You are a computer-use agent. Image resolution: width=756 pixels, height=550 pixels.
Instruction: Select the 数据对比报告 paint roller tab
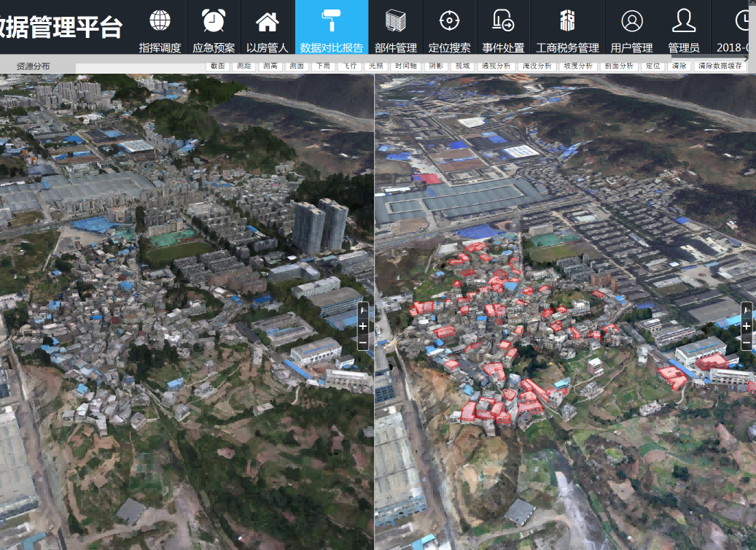(332, 27)
